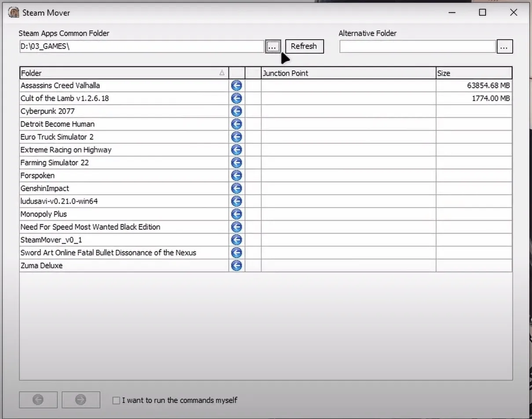Click the blue arrow icon for Detroit Become Human
The width and height of the screenshot is (532, 419).
[x=236, y=124]
